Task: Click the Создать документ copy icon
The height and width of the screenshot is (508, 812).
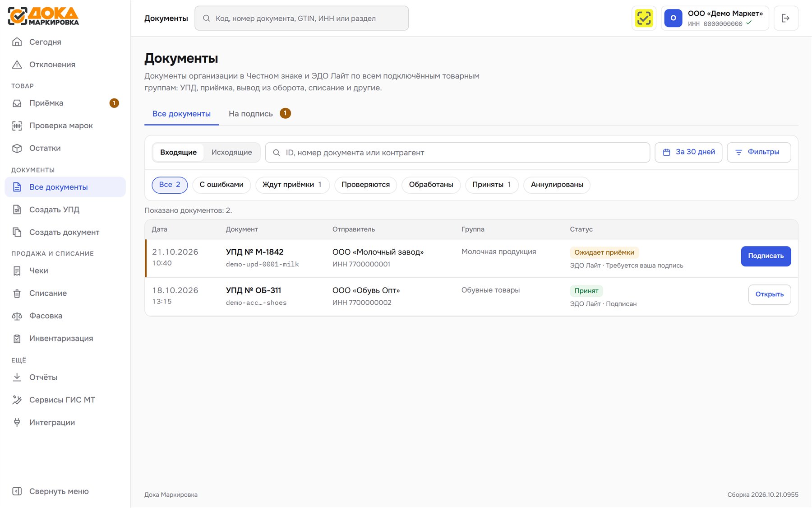Action: (x=17, y=232)
